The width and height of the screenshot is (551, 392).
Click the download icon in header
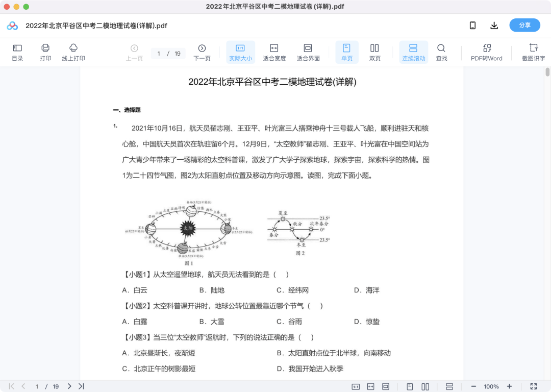tap(494, 26)
